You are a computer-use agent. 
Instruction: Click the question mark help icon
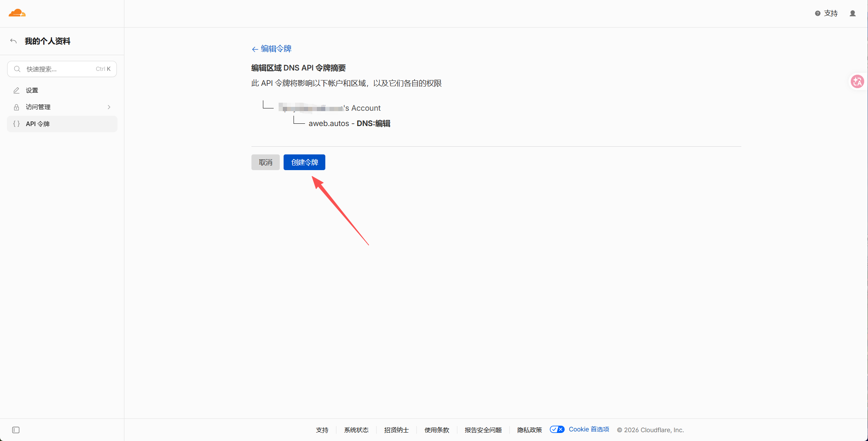(x=817, y=13)
